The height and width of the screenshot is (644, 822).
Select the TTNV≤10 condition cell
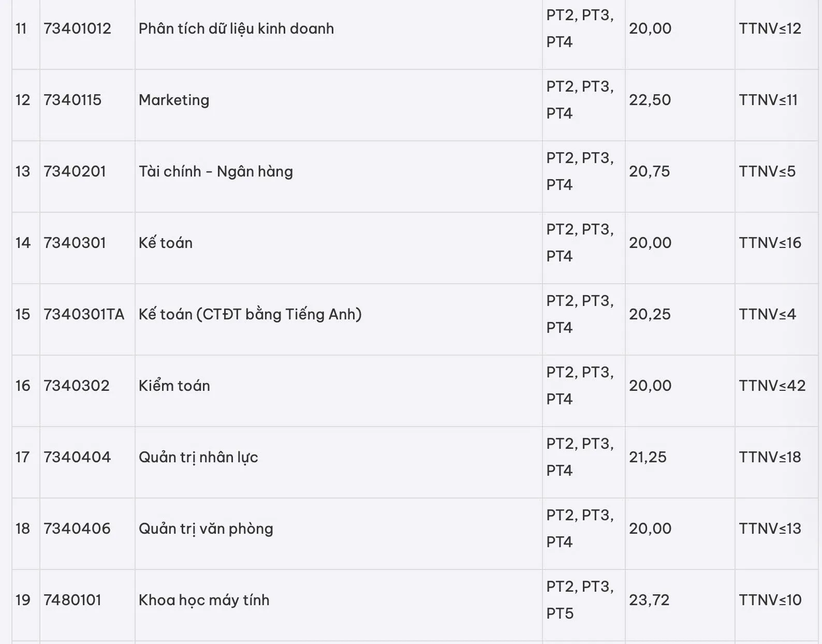pos(770,600)
